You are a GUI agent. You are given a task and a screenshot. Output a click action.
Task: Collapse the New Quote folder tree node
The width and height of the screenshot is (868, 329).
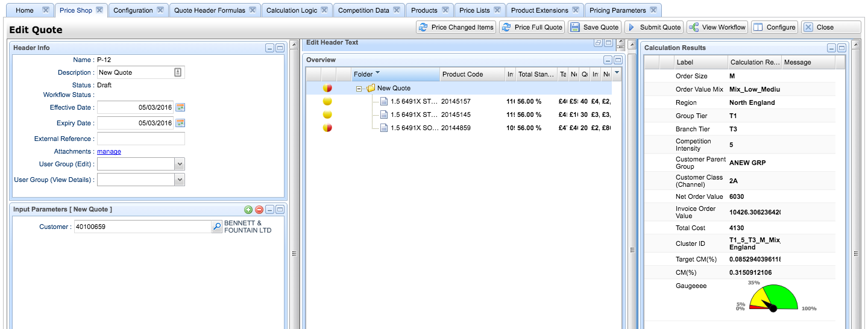tap(359, 89)
